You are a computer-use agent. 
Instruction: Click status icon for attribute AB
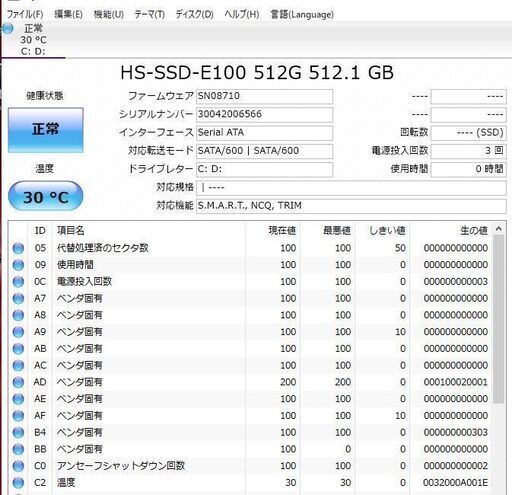(18, 349)
